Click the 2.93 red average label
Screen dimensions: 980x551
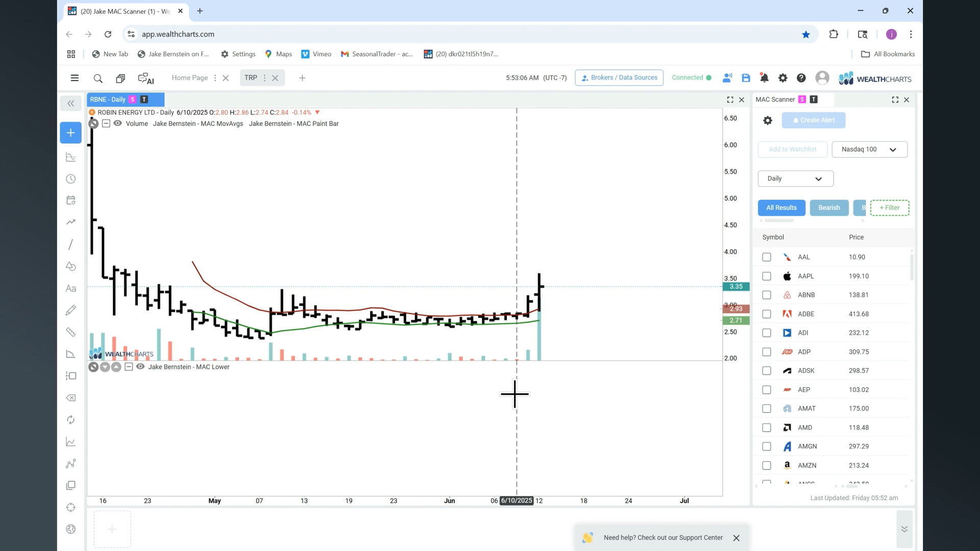coord(736,309)
